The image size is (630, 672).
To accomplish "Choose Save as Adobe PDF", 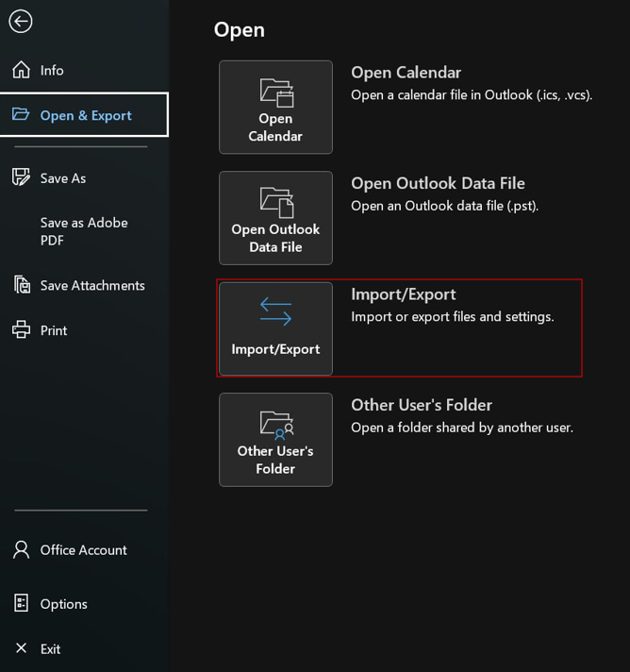I will click(84, 231).
